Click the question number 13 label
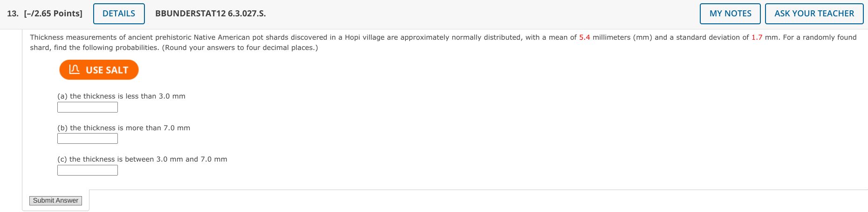868x212 pixels. coord(13,14)
